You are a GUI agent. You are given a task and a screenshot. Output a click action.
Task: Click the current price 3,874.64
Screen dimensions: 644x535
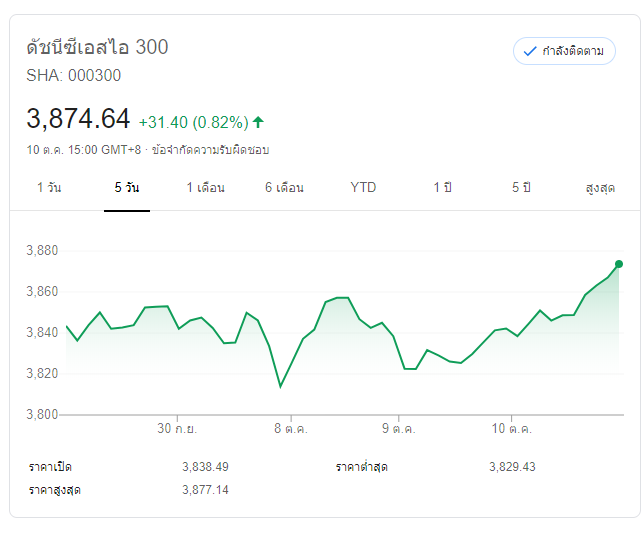(78, 120)
